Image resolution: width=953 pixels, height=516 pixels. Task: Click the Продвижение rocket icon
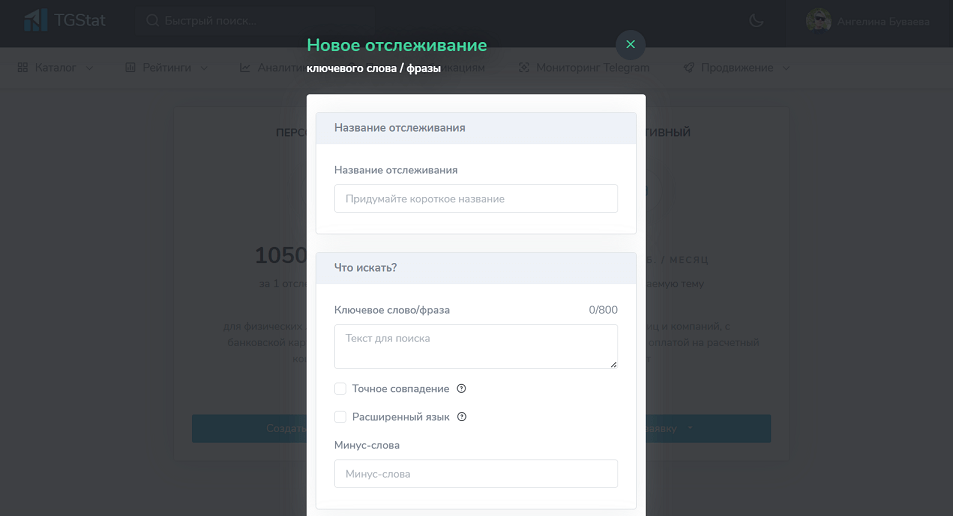point(689,68)
